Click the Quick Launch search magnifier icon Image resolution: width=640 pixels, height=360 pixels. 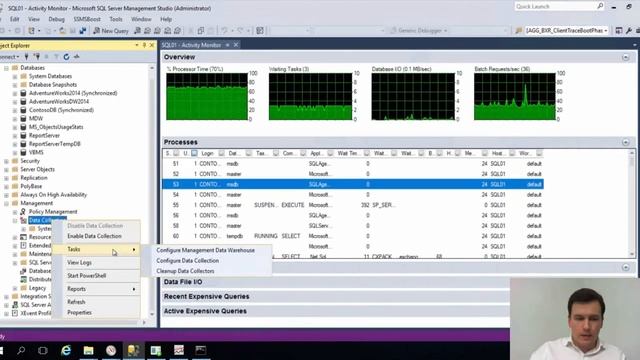point(600,6)
